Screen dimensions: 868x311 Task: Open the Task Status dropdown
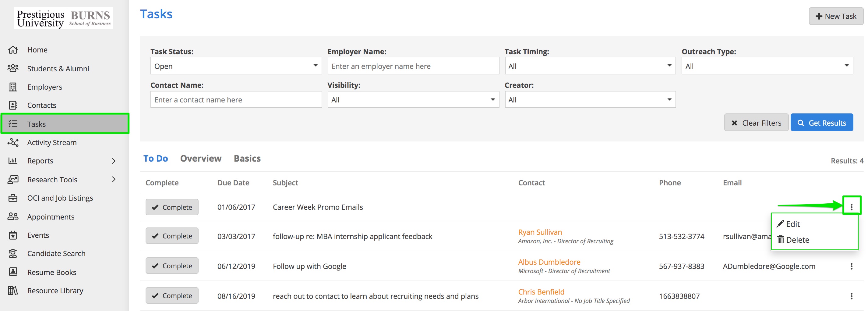(236, 66)
